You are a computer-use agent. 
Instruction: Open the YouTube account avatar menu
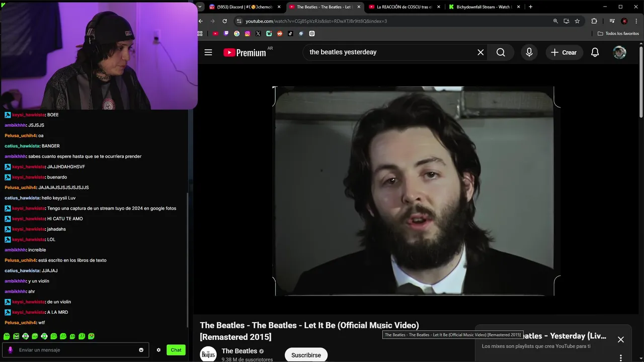(619, 52)
